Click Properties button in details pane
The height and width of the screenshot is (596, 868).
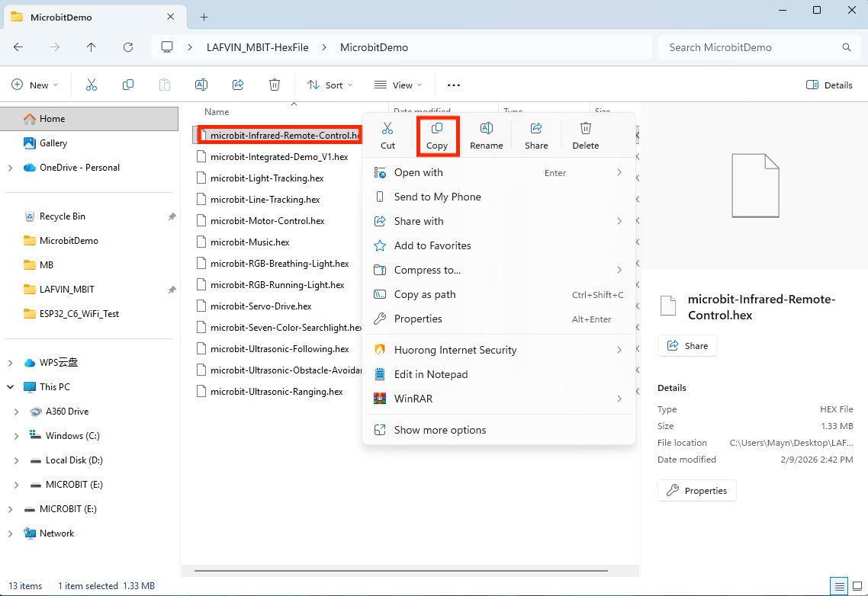pos(696,491)
